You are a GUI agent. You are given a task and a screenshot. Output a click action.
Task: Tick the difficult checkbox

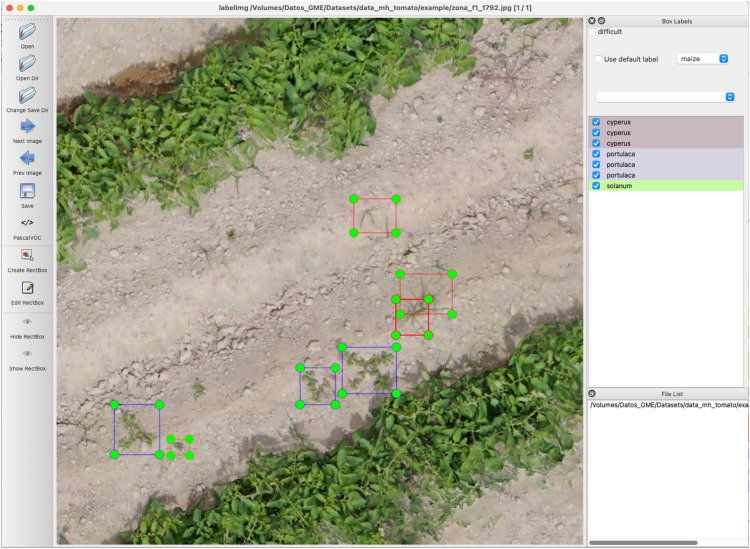[592, 32]
